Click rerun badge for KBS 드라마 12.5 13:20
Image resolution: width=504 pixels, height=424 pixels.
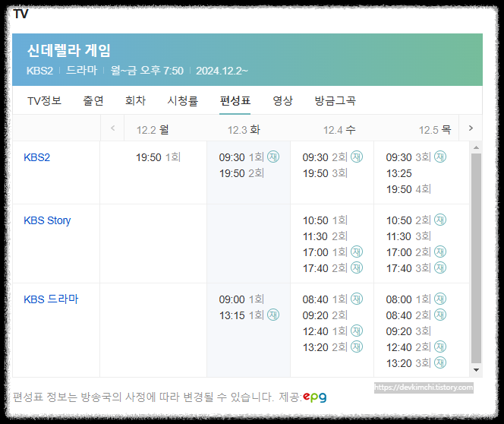pos(440,362)
